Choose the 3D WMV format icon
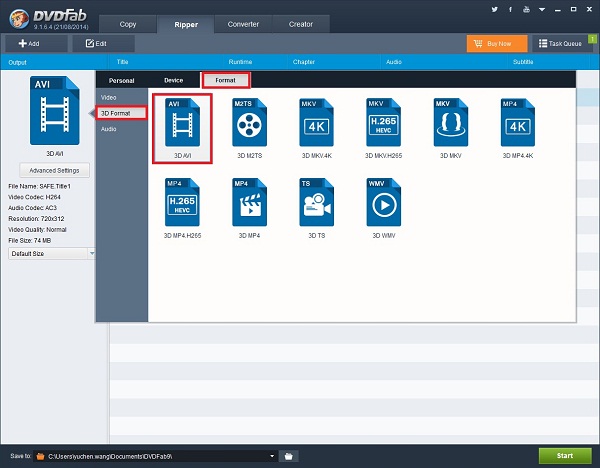600x468 pixels. 383,202
